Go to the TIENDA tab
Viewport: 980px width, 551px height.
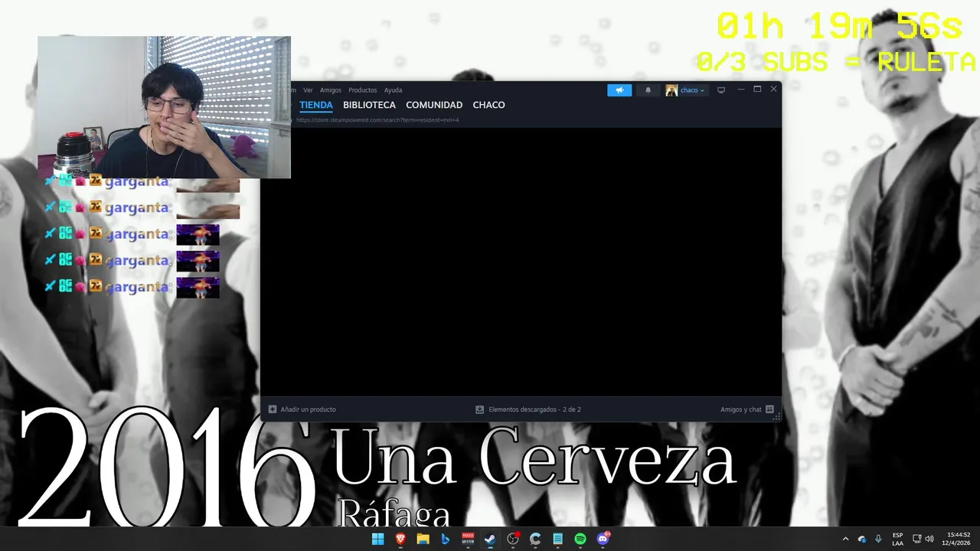tap(316, 105)
